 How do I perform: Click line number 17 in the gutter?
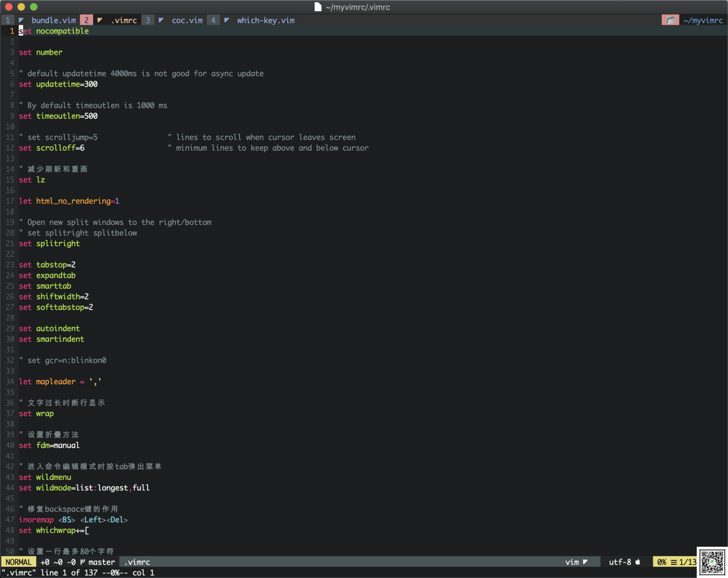(10, 201)
